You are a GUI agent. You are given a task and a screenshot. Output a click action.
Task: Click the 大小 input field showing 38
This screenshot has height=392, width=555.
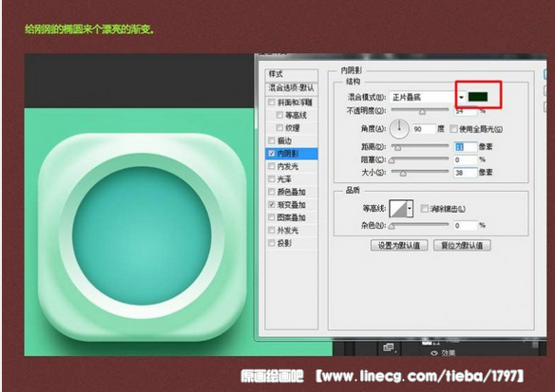466,173
